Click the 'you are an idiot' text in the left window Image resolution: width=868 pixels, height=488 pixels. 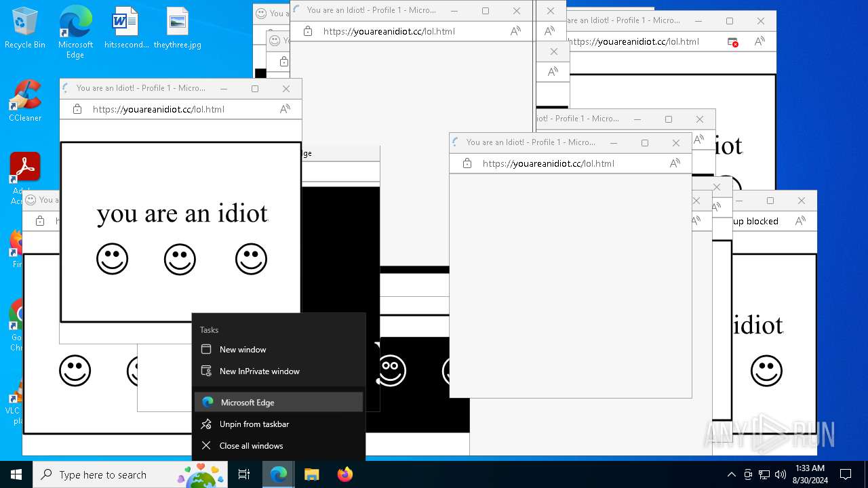[182, 213]
